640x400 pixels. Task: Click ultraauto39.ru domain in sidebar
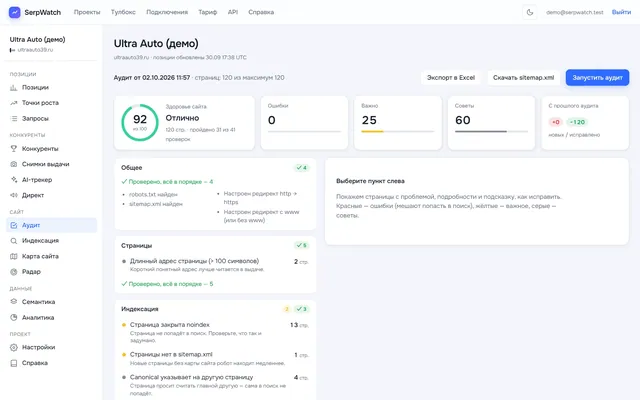pos(35,50)
